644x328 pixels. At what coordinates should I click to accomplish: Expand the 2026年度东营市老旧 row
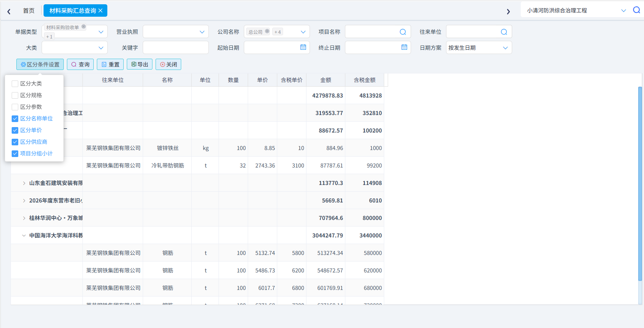[x=24, y=201]
